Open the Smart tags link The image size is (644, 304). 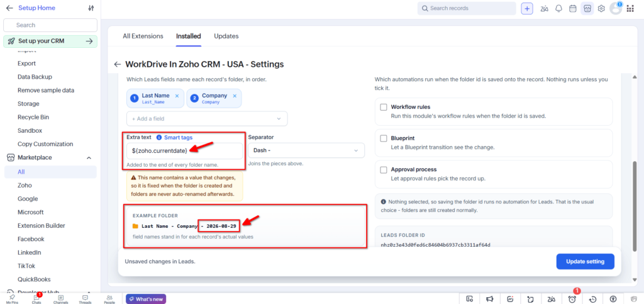[x=178, y=138]
